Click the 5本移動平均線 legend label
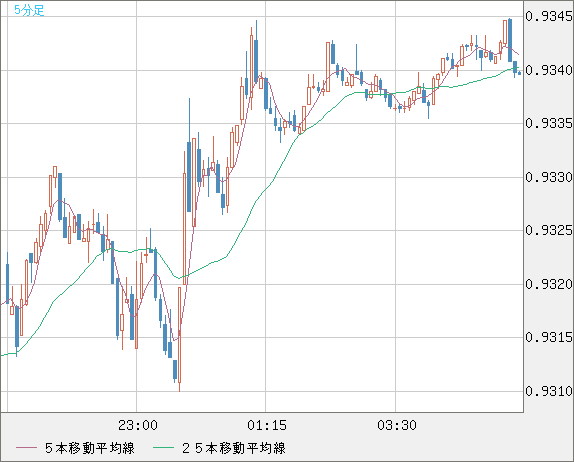 tap(90, 448)
